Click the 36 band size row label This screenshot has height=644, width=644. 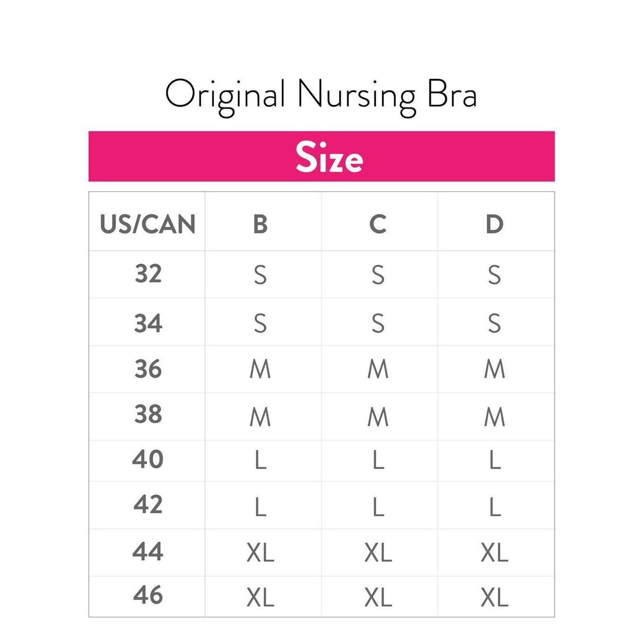point(148,369)
